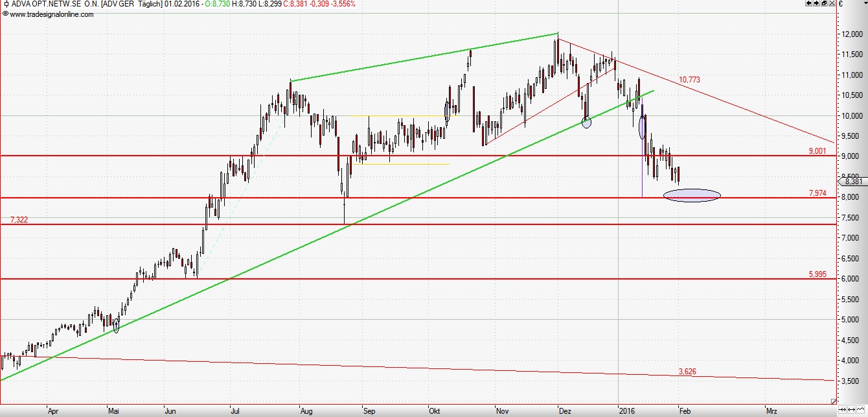The width and height of the screenshot is (868, 417).
Task: Select the 10,773 downtrend line label
Action: point(689,80)
